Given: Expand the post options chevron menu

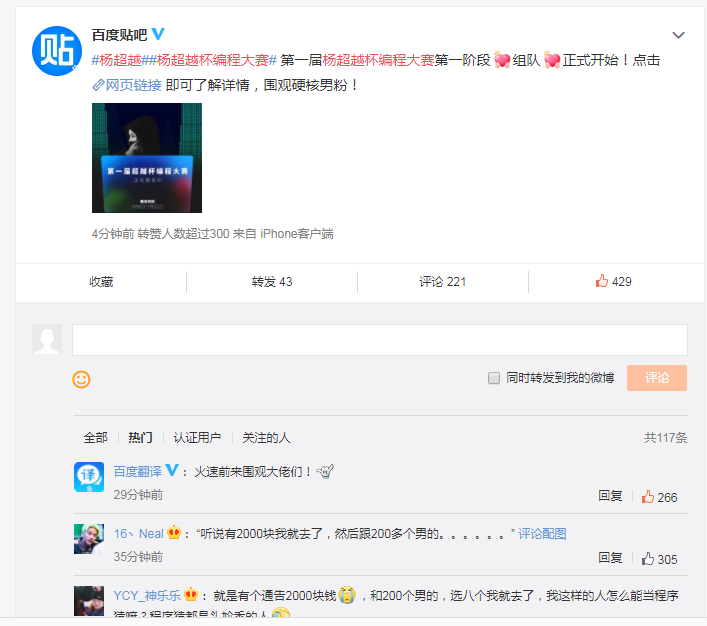Looking at the screenshot, I should 678,35.
